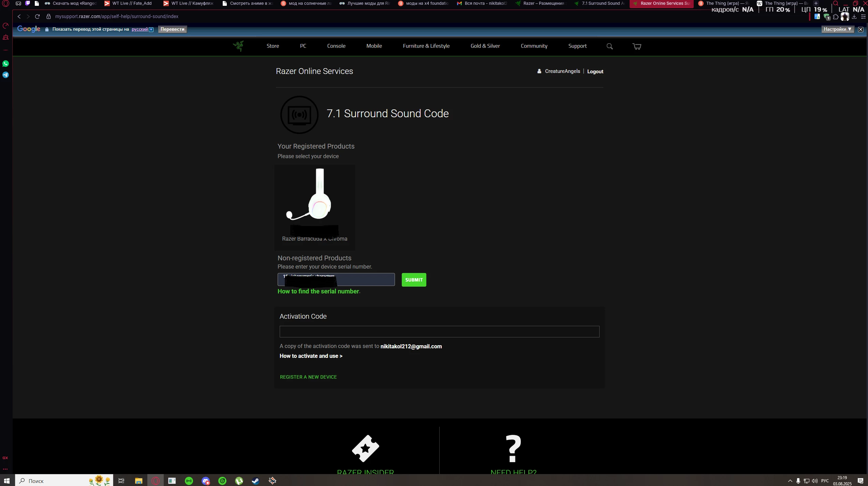Reload the page with refresh icon
This screenshot has height=486, width=868.
(38, 16)
